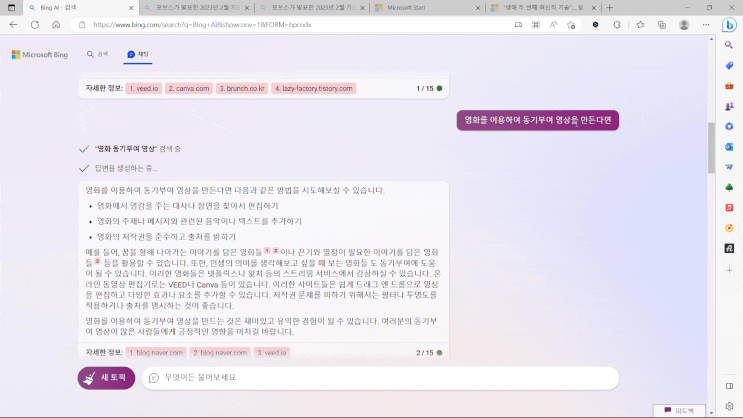Open the tab actions menu icon
This screenshot has width=743, height=418.
(11, 8)
